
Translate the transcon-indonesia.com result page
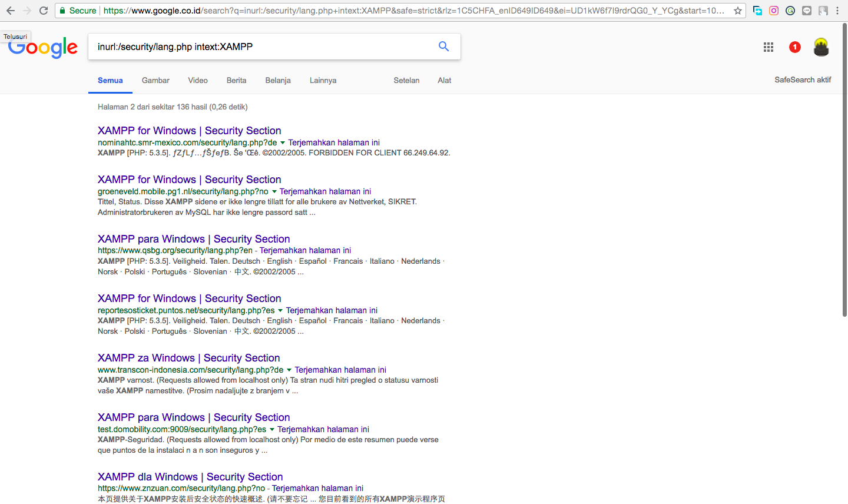point(340,370)
